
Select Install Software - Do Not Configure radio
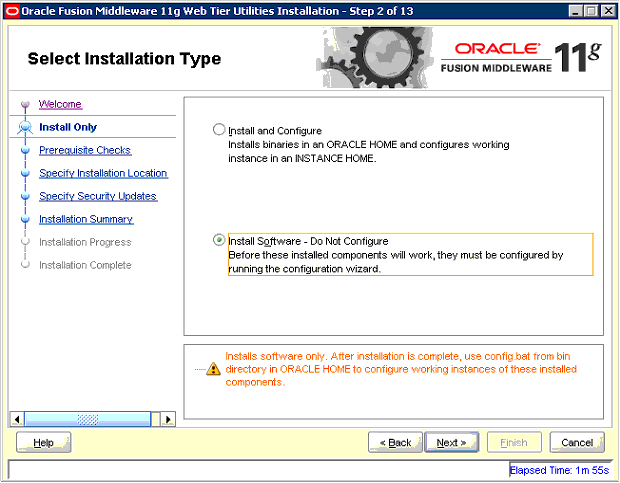pos(219,240)
